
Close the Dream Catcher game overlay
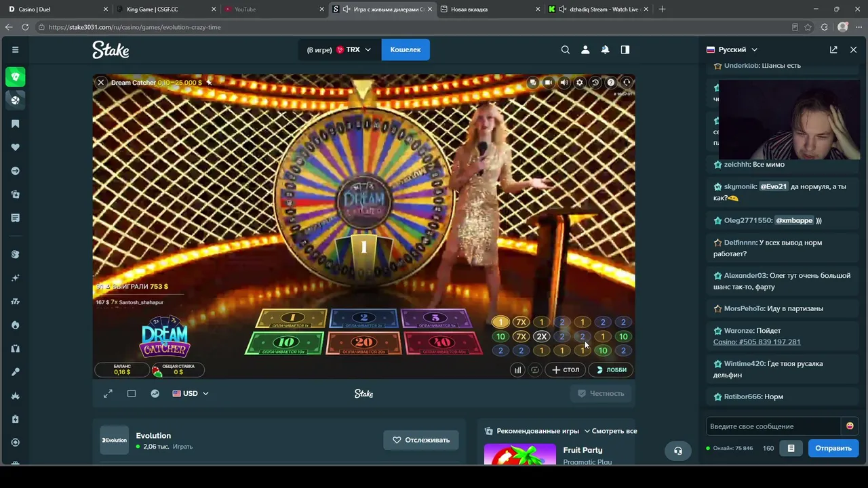(x=100, y=83)
